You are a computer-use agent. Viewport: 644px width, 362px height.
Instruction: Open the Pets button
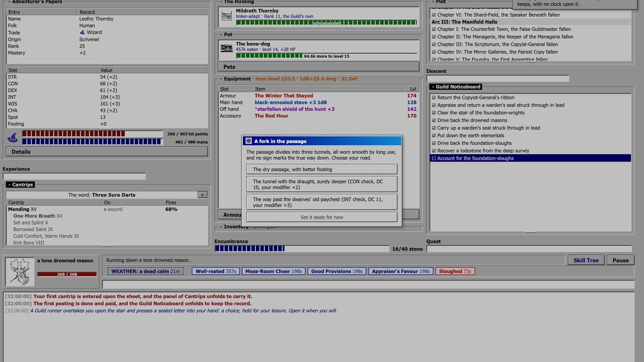318,67
